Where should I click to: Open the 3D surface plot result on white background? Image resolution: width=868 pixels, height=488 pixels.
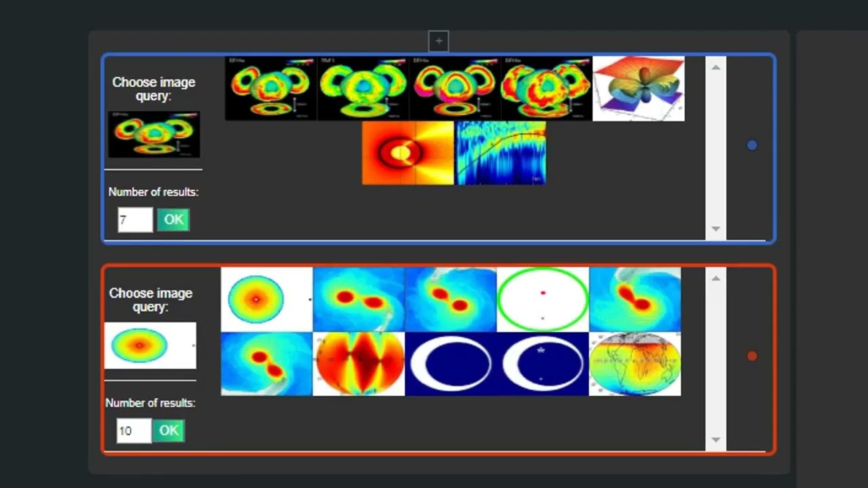click(x=638, y=89)
